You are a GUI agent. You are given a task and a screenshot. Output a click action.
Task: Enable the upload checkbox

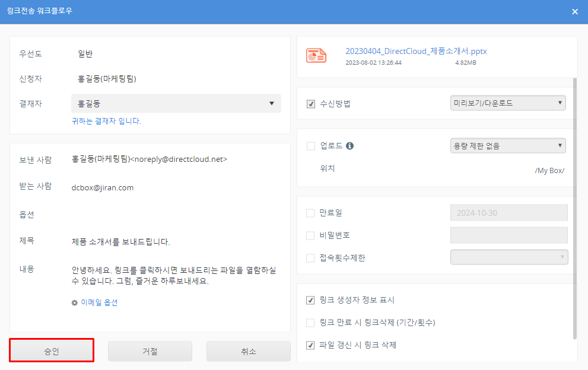(310, 146)
